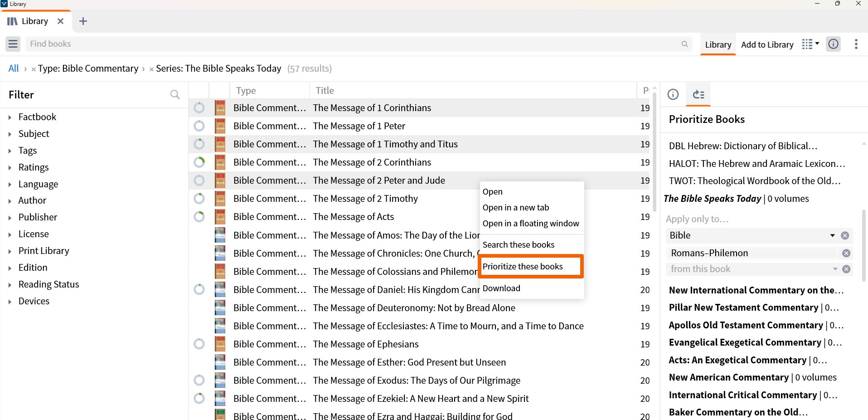The width and height of the screenshot is (868, 420).
Task: Show the book info tab icon
Action: tap(673, 94)
